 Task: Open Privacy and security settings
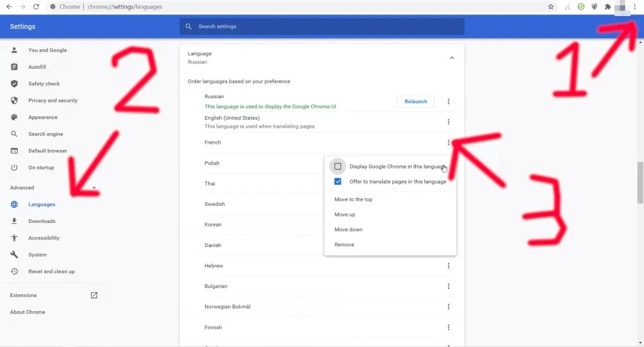click(53, 100)
